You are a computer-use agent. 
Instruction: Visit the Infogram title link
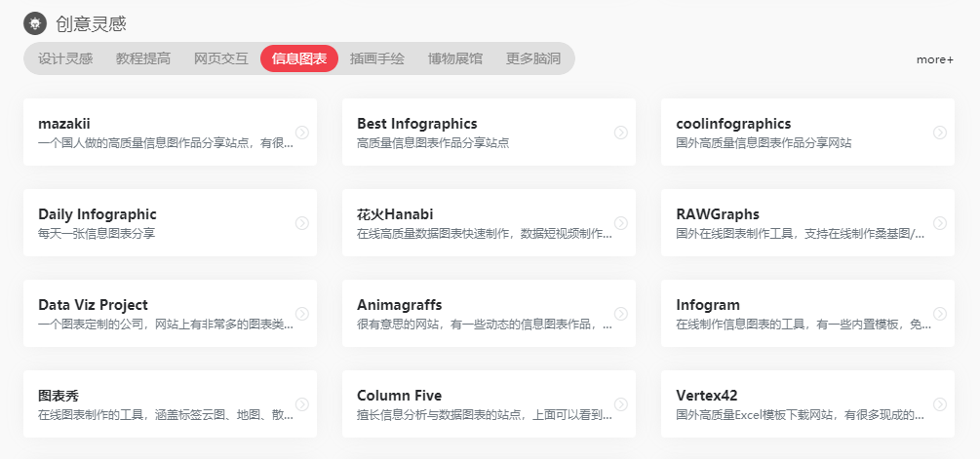click(708, 305)
